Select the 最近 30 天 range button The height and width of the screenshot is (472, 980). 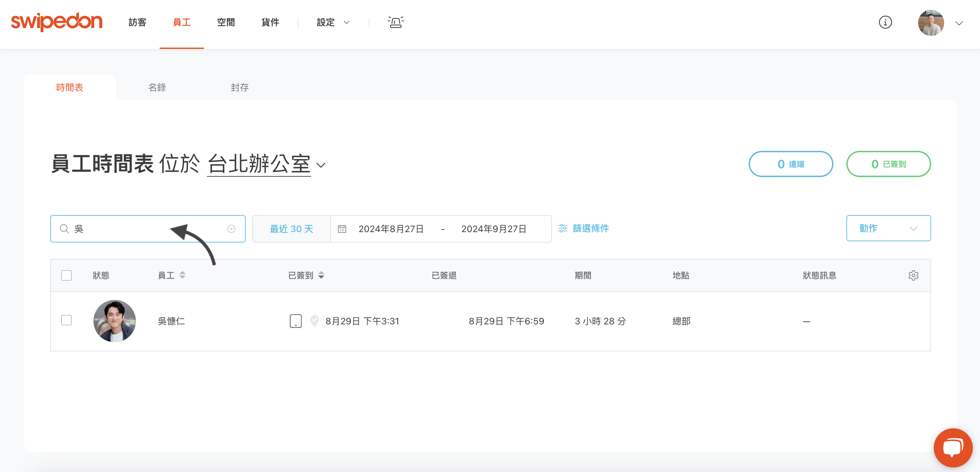[291, 229]
